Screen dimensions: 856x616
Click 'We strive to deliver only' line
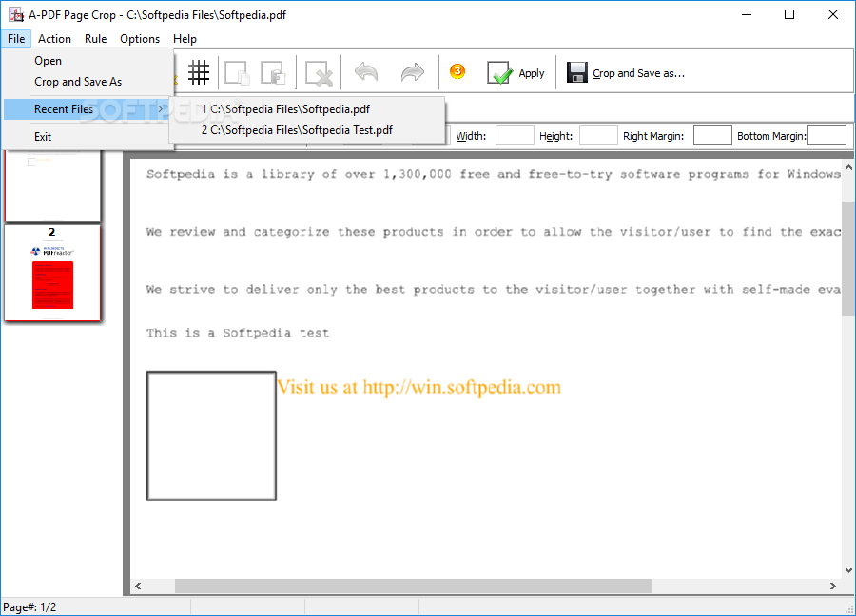pyautogui.click(x=494, y=290)
